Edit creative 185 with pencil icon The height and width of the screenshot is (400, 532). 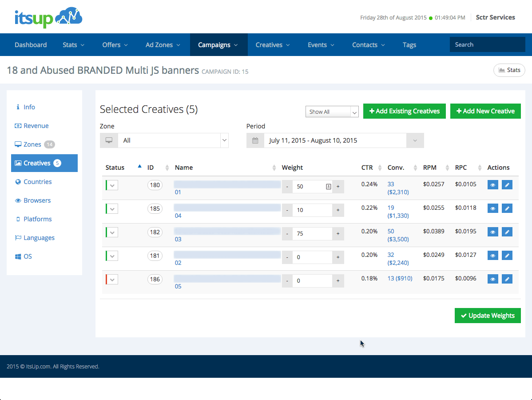pos(507,208)
